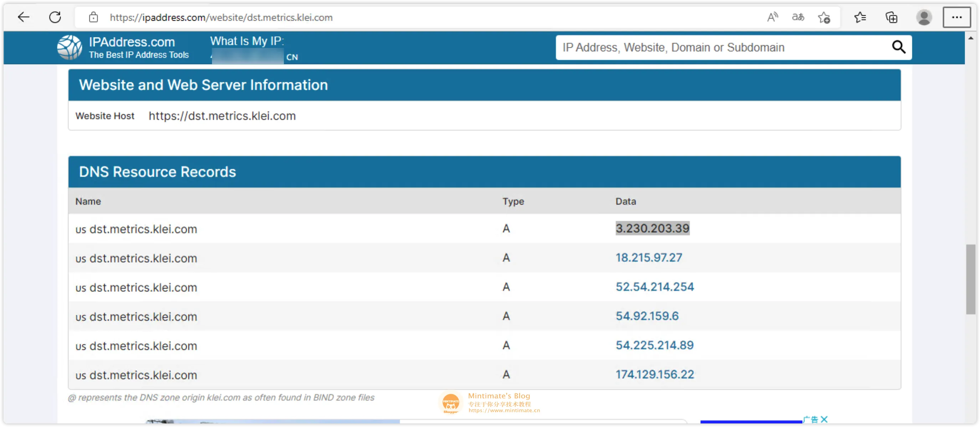Open the browser profile avatar

924,17
